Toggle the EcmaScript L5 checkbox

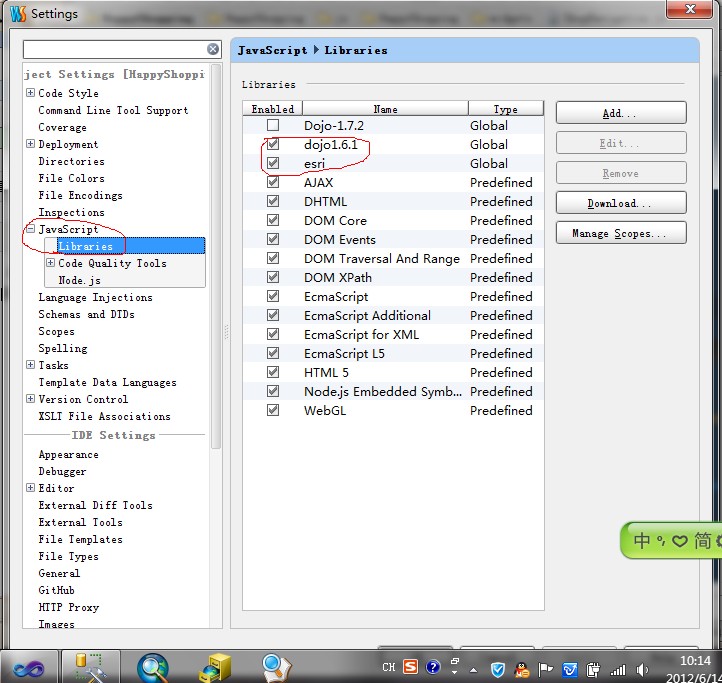pos(273,353)
